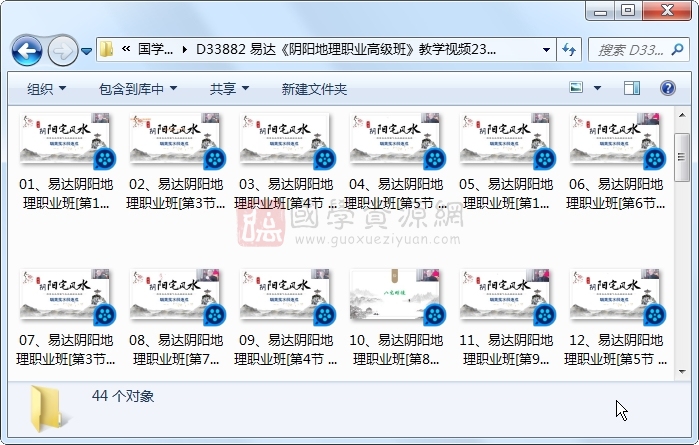Click file name text 02、易达阴阳地理职业班[第3节...
This screenshot has width=699, height=445.
176,194
